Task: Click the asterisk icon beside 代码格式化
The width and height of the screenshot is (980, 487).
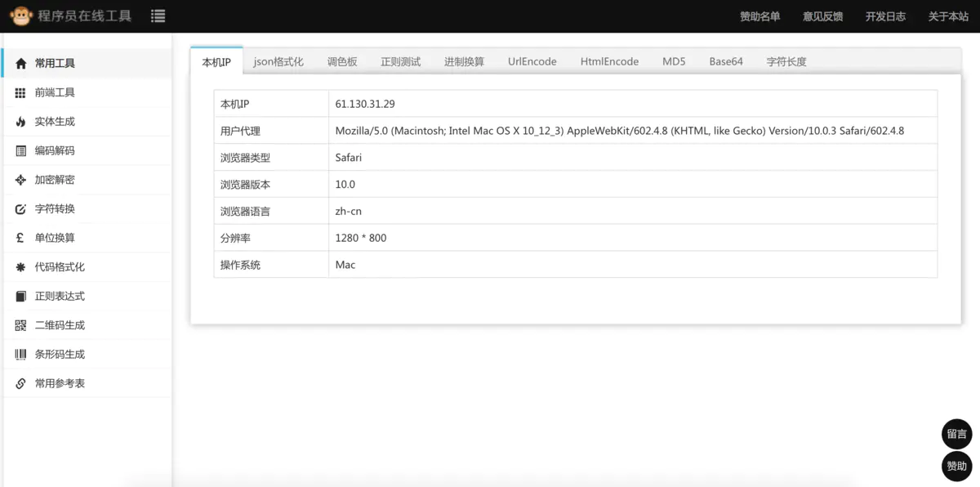Action: click(x=20, y=267)
